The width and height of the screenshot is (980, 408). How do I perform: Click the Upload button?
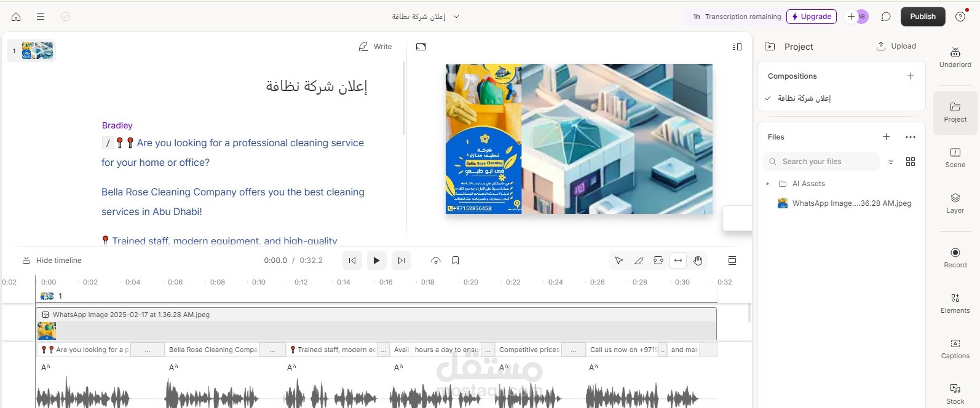pos(896,46)
